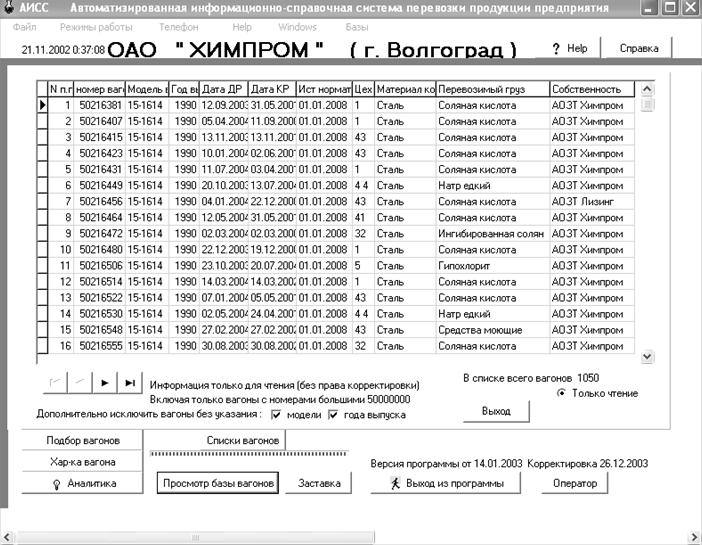Viewport: 702px width, 545px height.
Task: Click horizontal scrollbar left arrow
Action: point(7,537)
